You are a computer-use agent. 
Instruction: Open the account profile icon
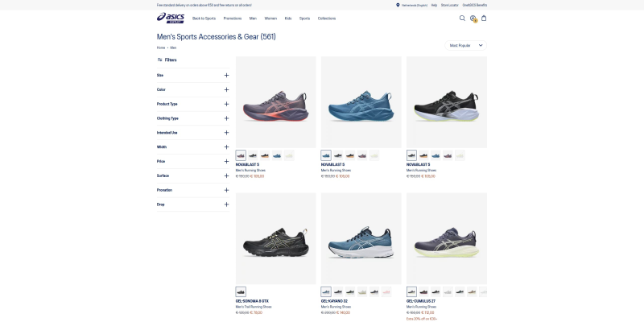click(473, 18)
